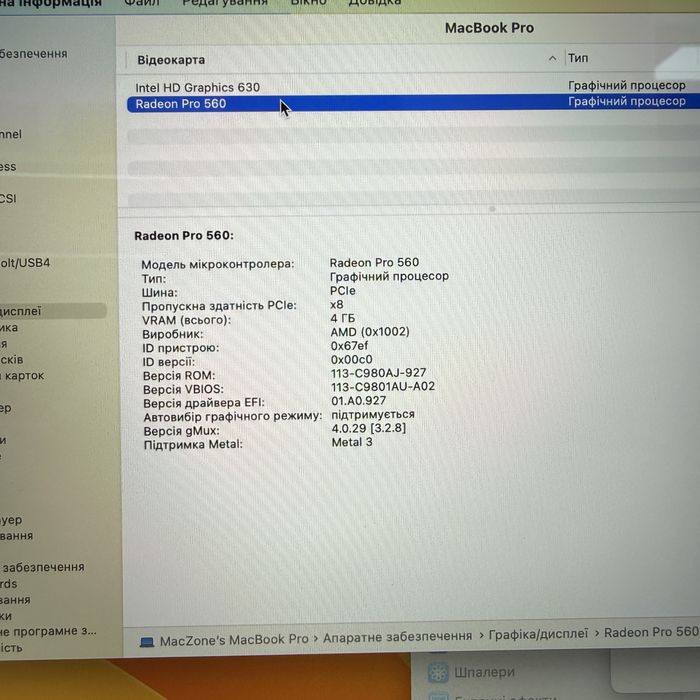The width and height of the screenshot is (700, 700).
Task: Select the rds sidebar item
Action: tap(8, 583)
